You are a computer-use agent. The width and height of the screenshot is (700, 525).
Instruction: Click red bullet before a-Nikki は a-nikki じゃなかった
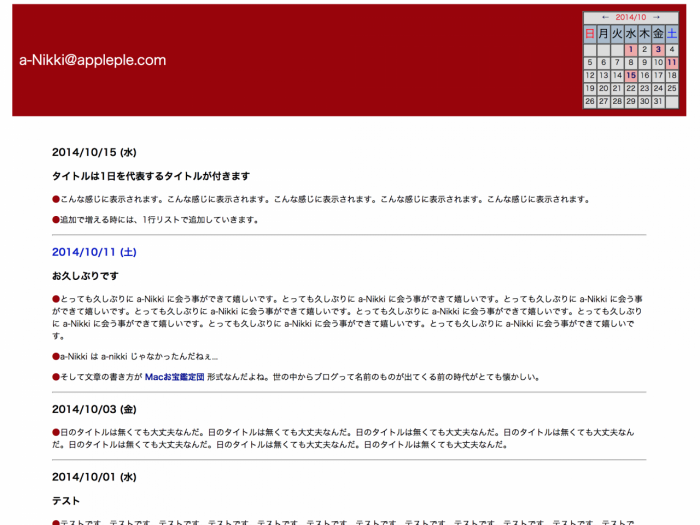pos(56,357)
